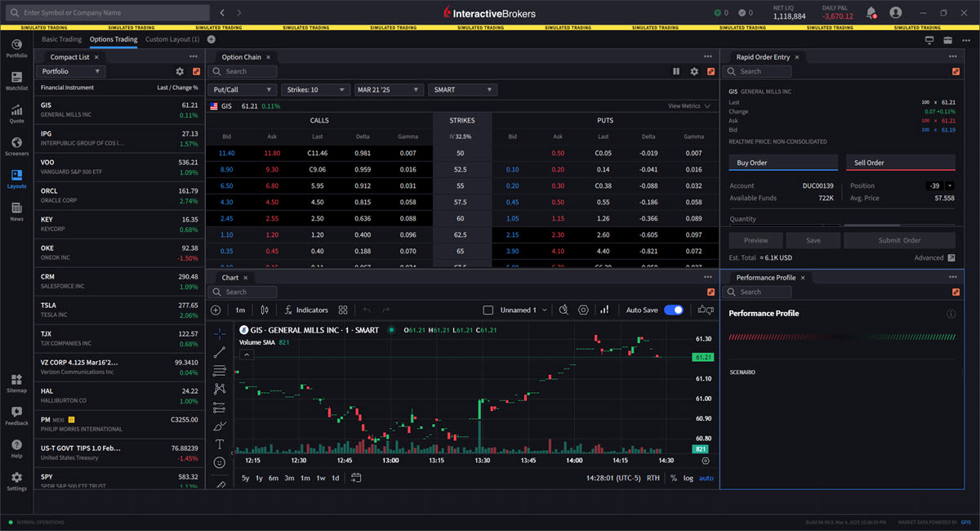Select the TSLA row in Compact List

click(x=119, y=309)
